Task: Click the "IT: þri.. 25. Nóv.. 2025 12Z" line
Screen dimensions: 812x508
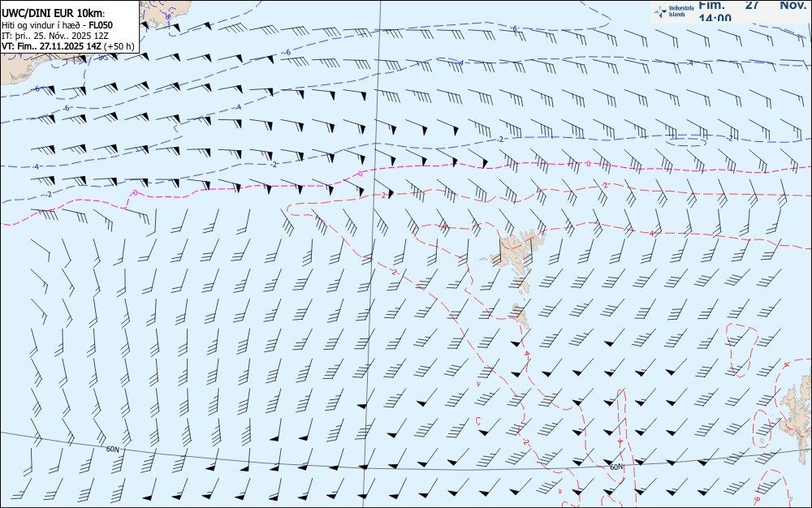Action: coord(54,36)
